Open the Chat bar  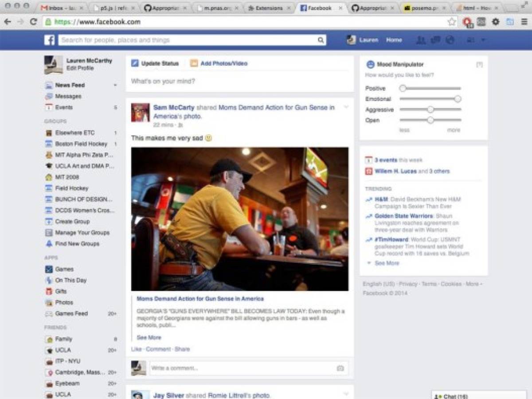coord(479,395)
